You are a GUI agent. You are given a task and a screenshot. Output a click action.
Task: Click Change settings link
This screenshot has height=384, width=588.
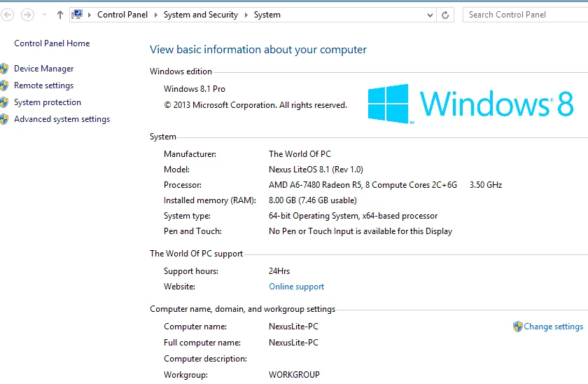(553, 327)
